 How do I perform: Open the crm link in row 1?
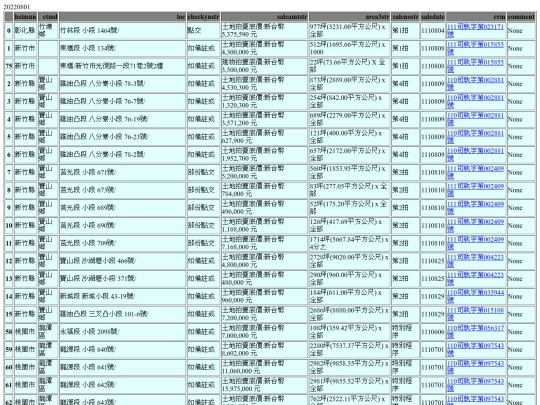475,48
